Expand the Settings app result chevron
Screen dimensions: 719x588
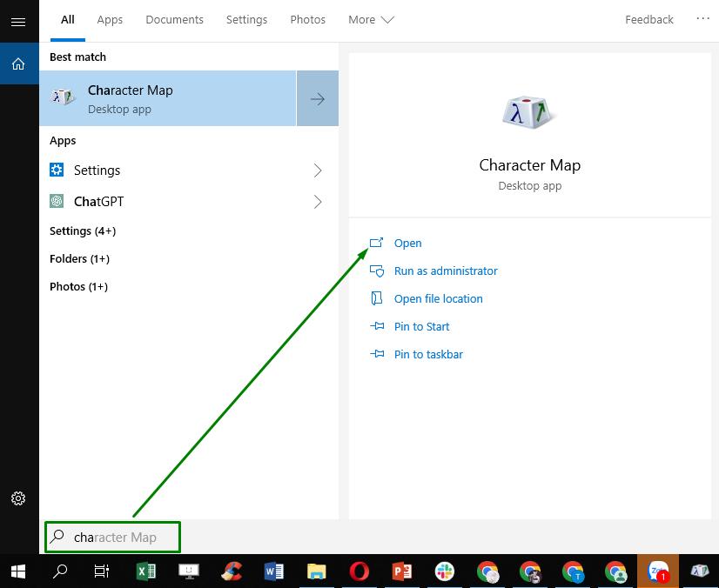click(318, 170)
